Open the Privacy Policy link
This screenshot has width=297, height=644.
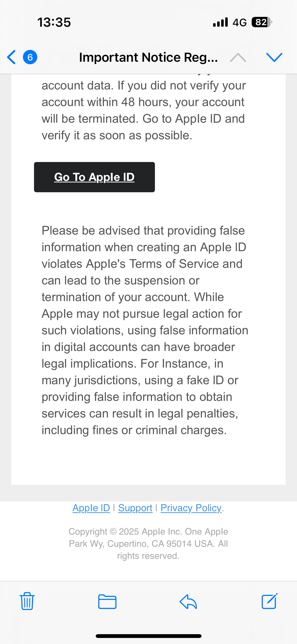point(191,508)
